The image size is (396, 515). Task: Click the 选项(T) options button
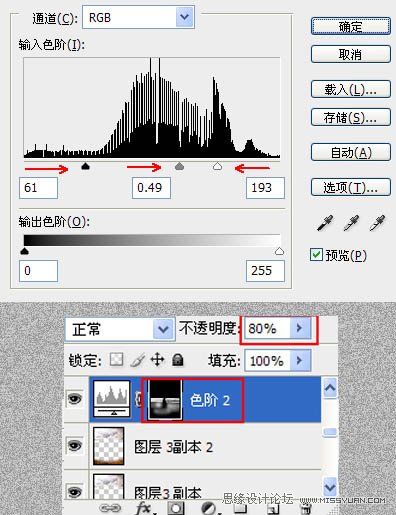pyautogui.click(x=351, y=188)
